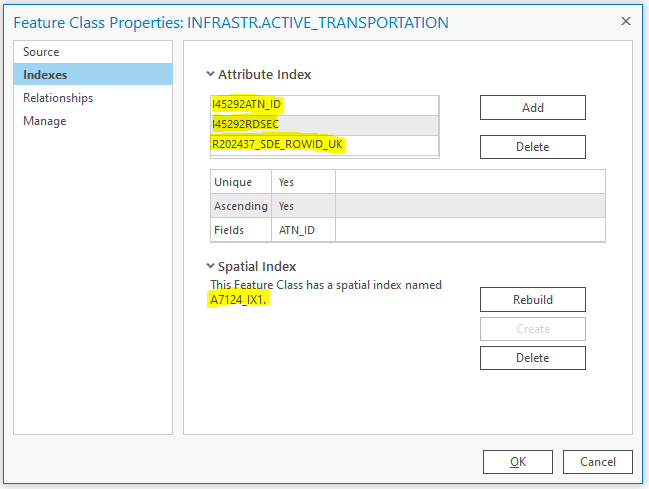
Task: Cancel the Feature Class Properties dialog
Action: 597,462
